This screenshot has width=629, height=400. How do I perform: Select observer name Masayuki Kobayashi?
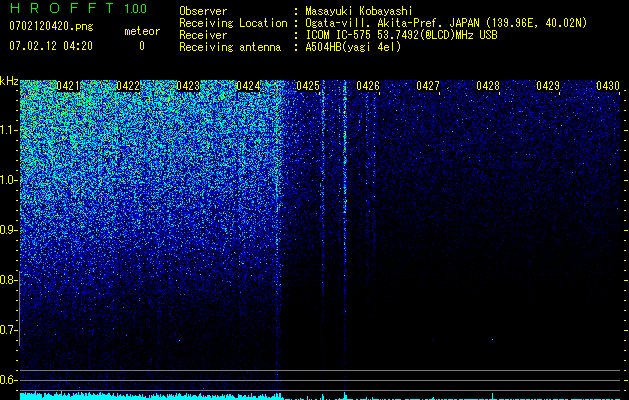(x=359, y=11)
